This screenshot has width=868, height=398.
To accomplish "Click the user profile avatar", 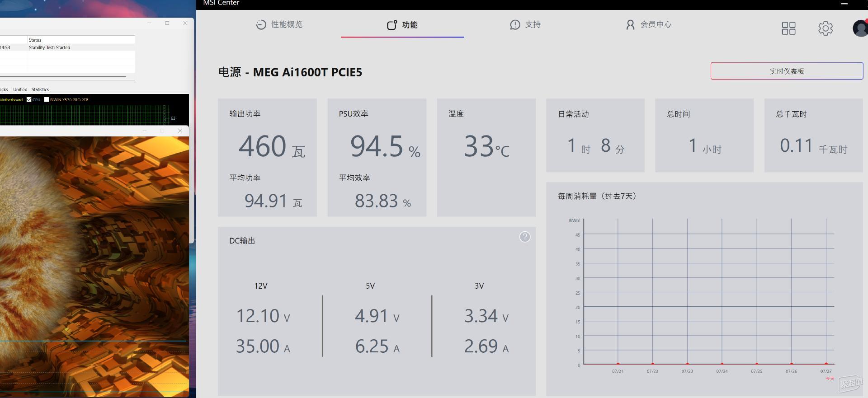I will (x=860, y=28).
